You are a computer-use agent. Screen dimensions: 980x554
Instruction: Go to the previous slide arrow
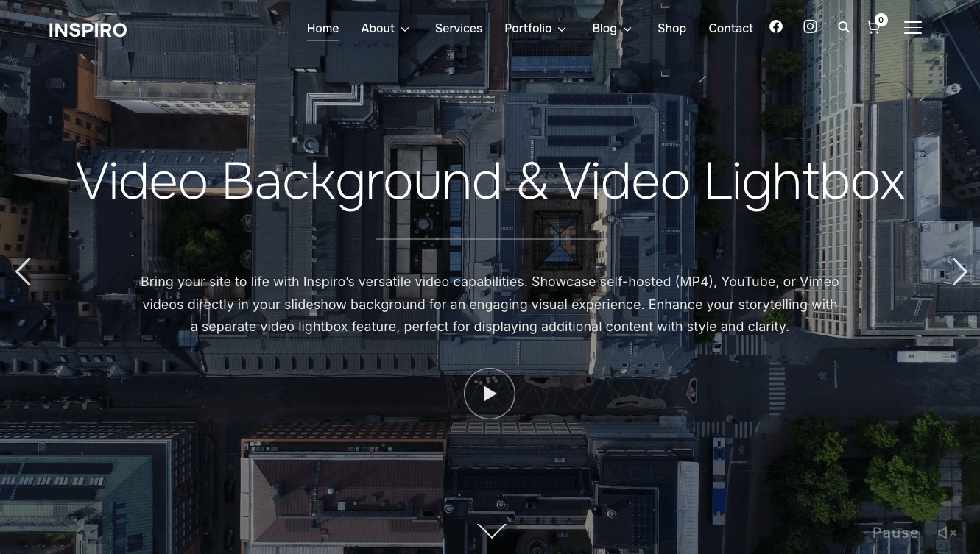[23, 272]
